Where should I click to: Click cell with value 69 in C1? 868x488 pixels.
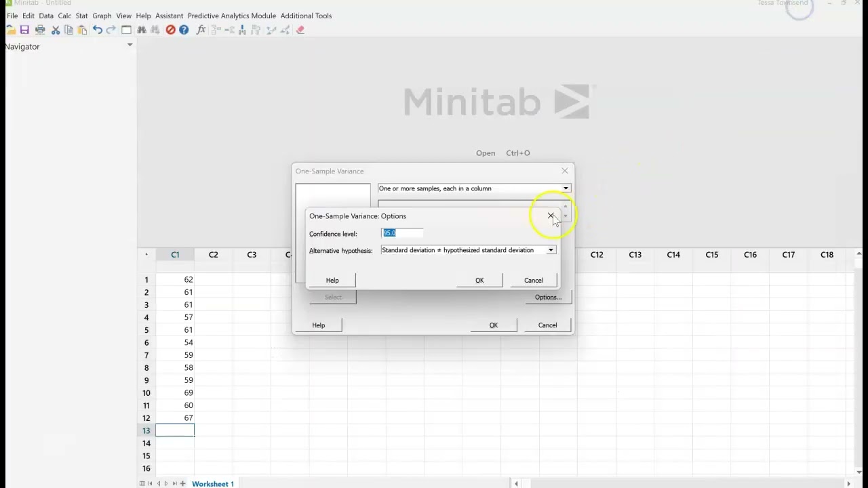click(175, 393)
